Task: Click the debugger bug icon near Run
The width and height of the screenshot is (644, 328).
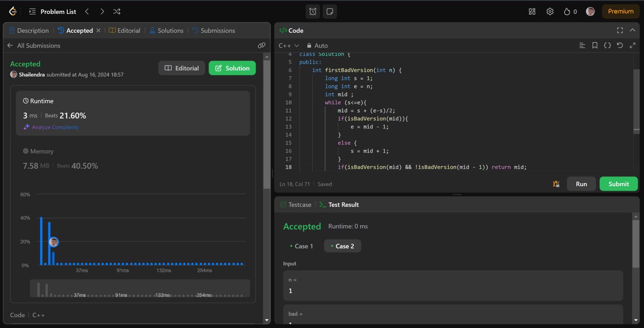Action: 556,184
